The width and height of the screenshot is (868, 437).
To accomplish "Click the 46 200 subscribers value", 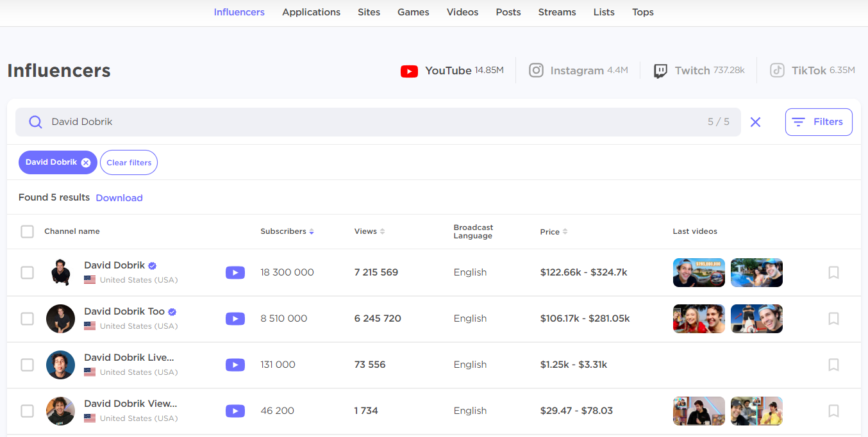I will (x=278, y=411).
